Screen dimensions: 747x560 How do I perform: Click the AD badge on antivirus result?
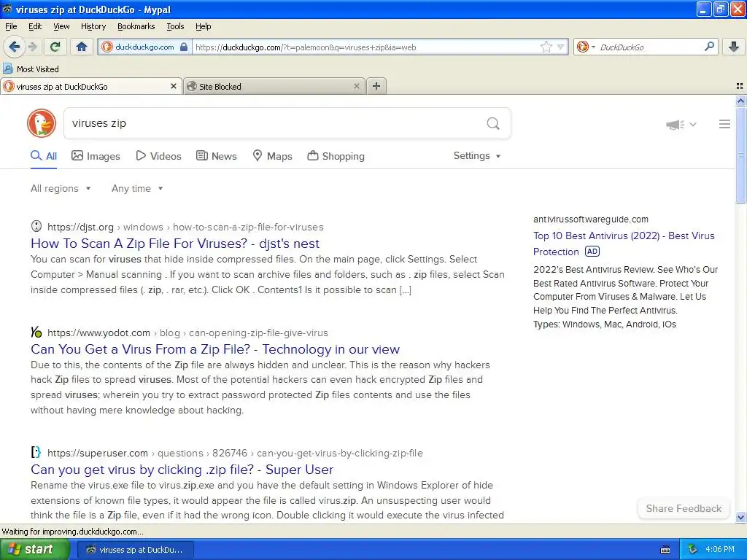click(592, 251)
